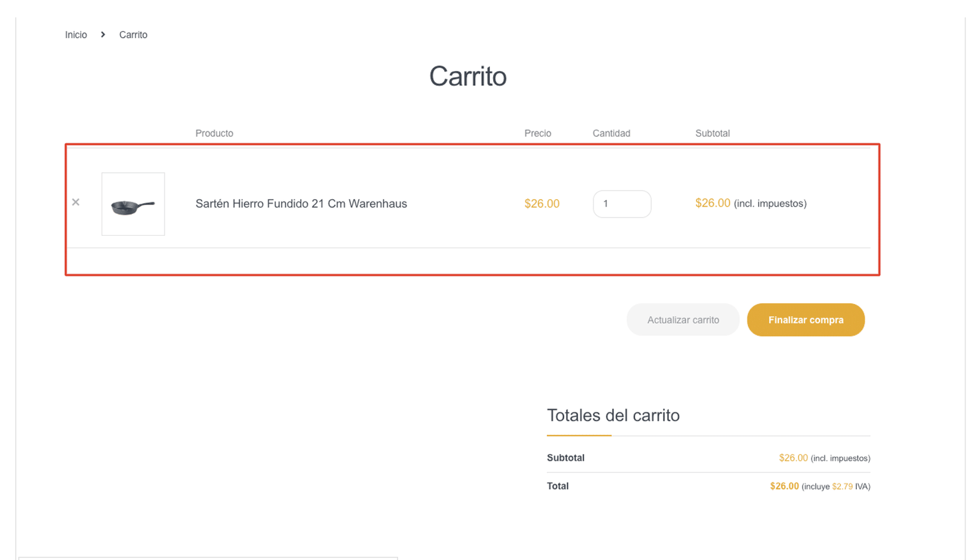This screenshot has height=560, width=980.
Task: Click Finalizar compra to checkout
Action: point(805,319)
